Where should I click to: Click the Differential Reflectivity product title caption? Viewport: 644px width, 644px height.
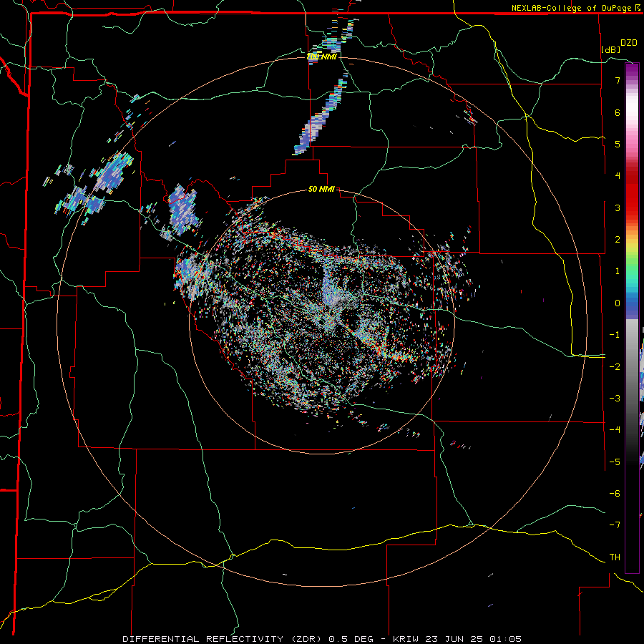[x=322, y=639]
